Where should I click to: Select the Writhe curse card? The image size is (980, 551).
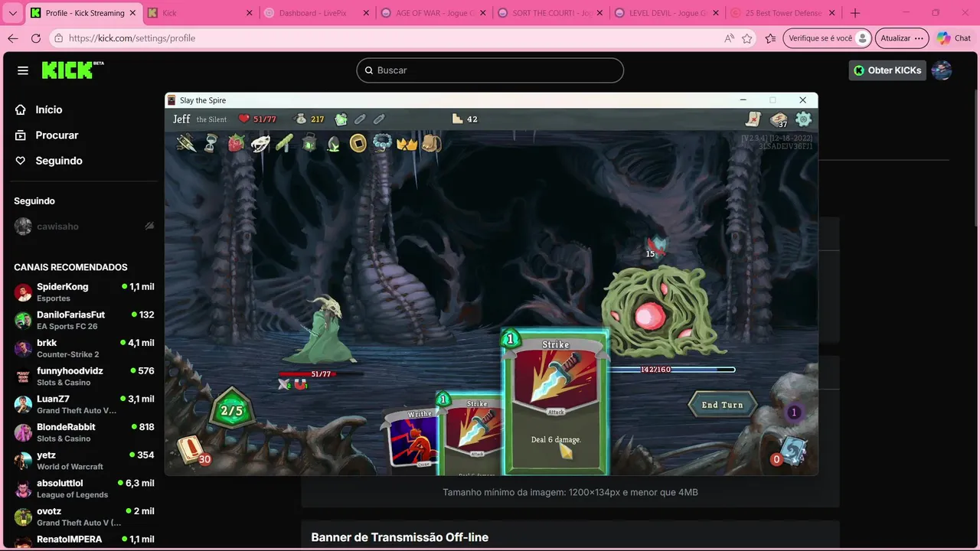pyautogui.click(x=412, y=439)
